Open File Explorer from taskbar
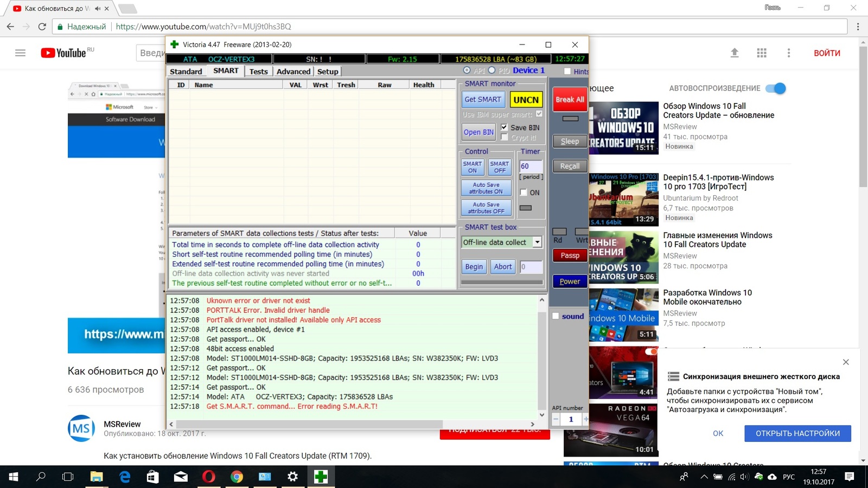 tap(97, 477)
